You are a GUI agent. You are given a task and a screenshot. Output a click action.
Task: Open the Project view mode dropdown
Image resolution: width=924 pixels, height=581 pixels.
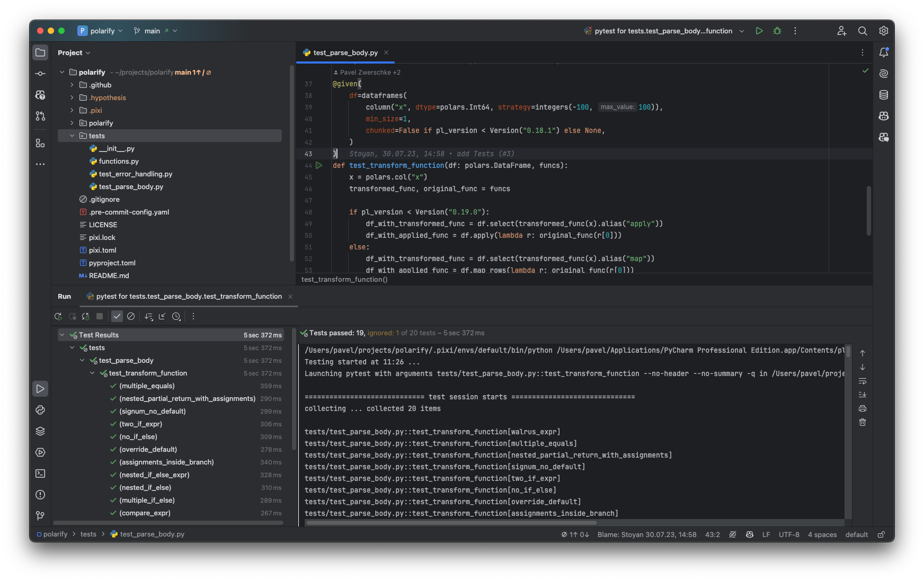pyautogui.click(x=74, y=52)
